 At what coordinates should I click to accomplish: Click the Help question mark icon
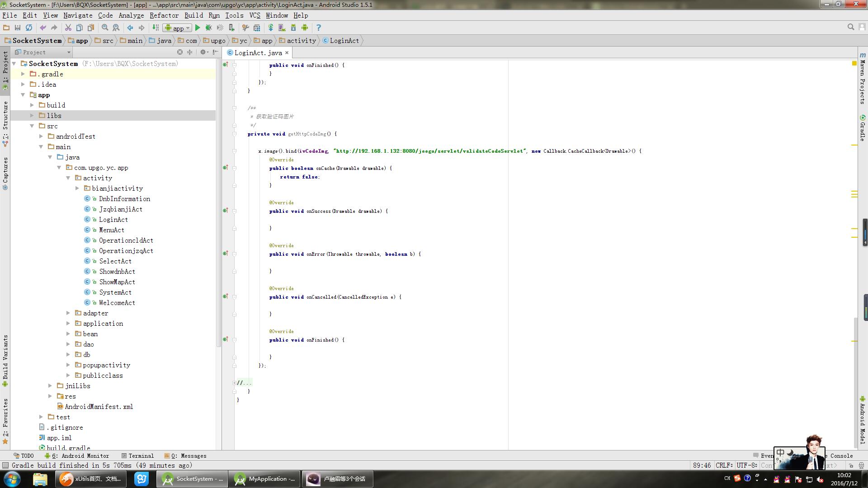click(319, 28)
